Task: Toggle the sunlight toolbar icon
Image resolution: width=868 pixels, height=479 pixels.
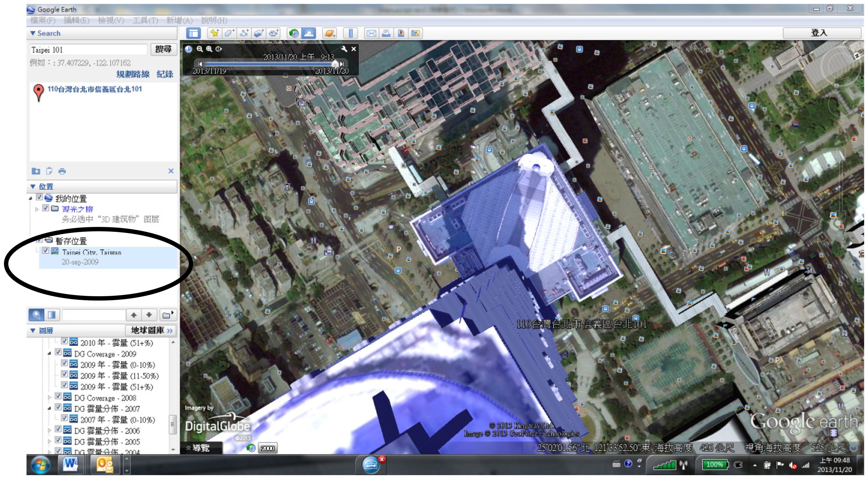Action: pos(309,33)
